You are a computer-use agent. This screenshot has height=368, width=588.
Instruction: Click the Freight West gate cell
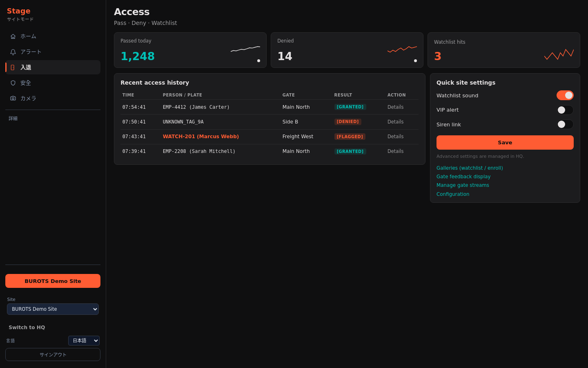(298, 137)
